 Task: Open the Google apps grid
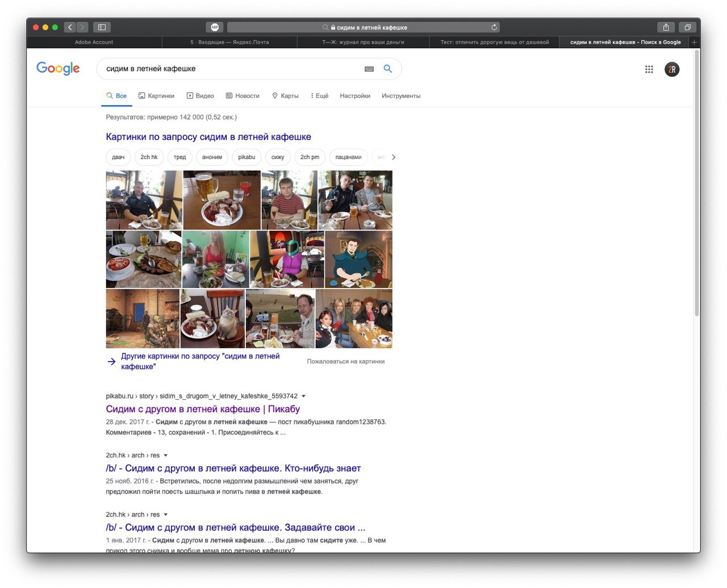coord(649,69)
